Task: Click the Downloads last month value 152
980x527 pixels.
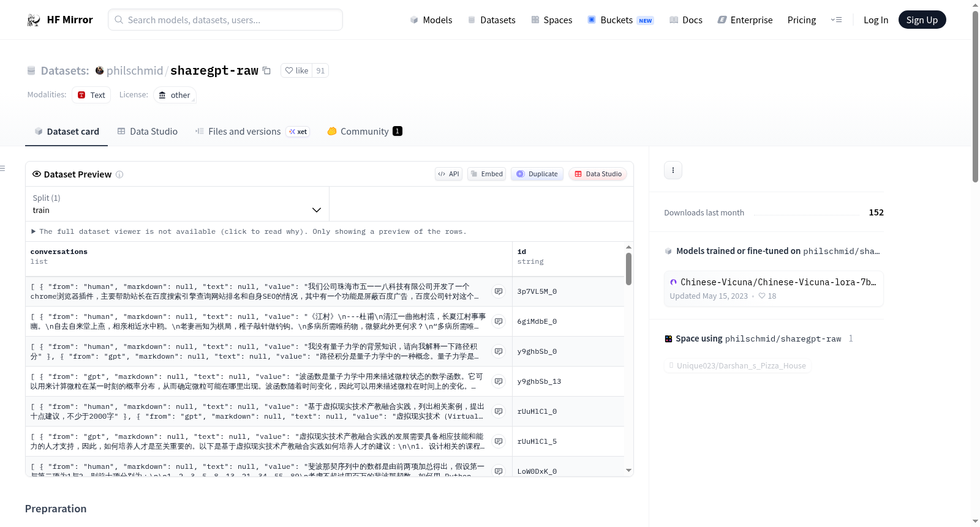Action: 876,212
